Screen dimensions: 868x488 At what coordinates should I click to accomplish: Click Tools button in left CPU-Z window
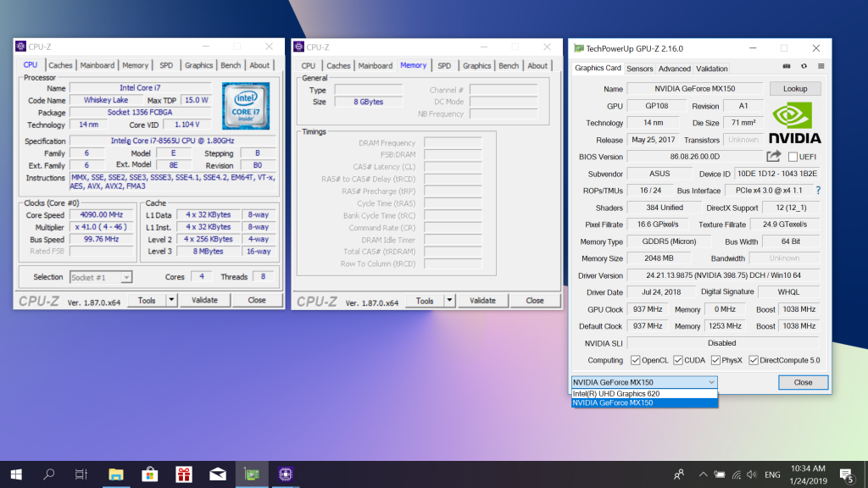(x=147, y=300)
